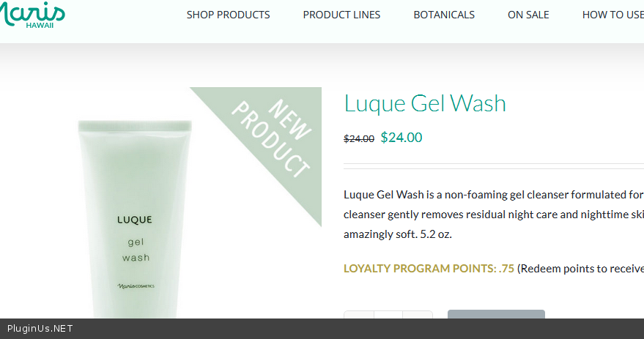Click the teal $24.00 sale price
644x339 pixels.
tap(401, 138)
